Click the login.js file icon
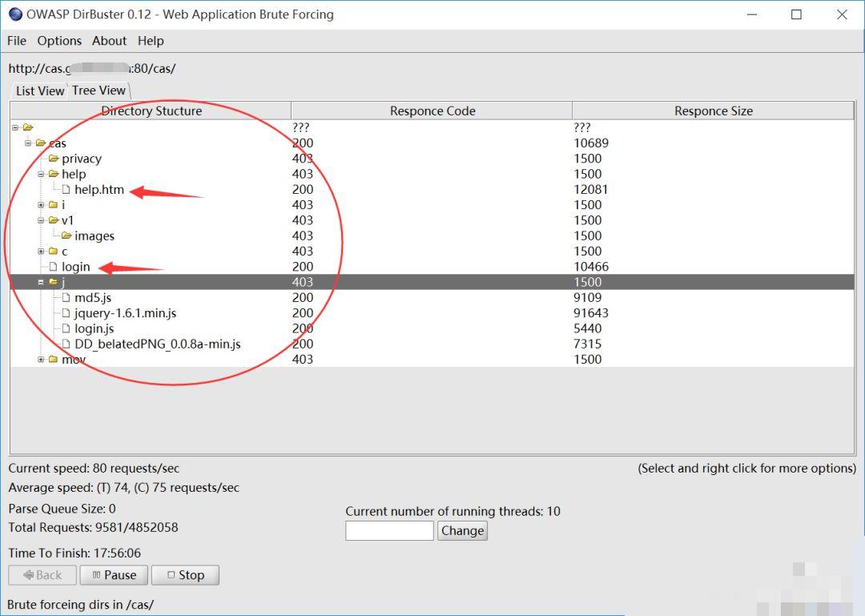The image size is (865, 616). pos(66,328)
